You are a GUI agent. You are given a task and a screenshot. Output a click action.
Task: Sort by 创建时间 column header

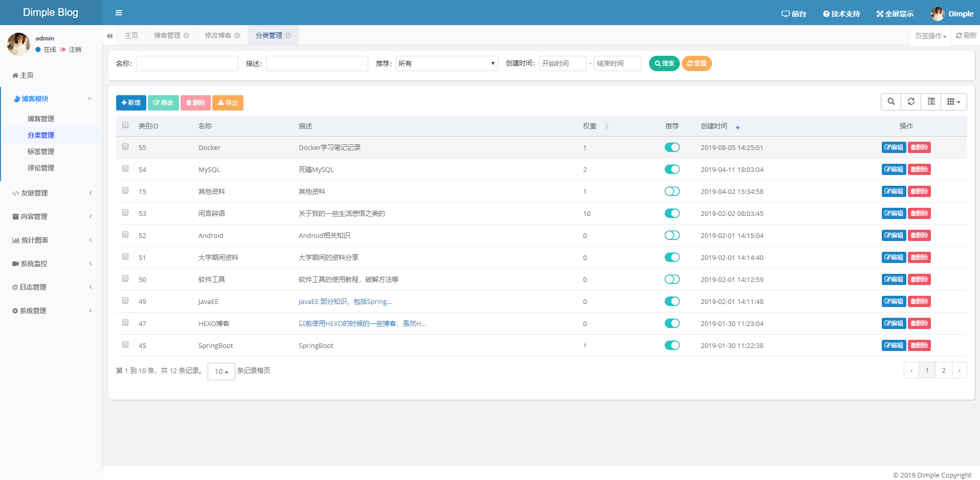(714, 126)
